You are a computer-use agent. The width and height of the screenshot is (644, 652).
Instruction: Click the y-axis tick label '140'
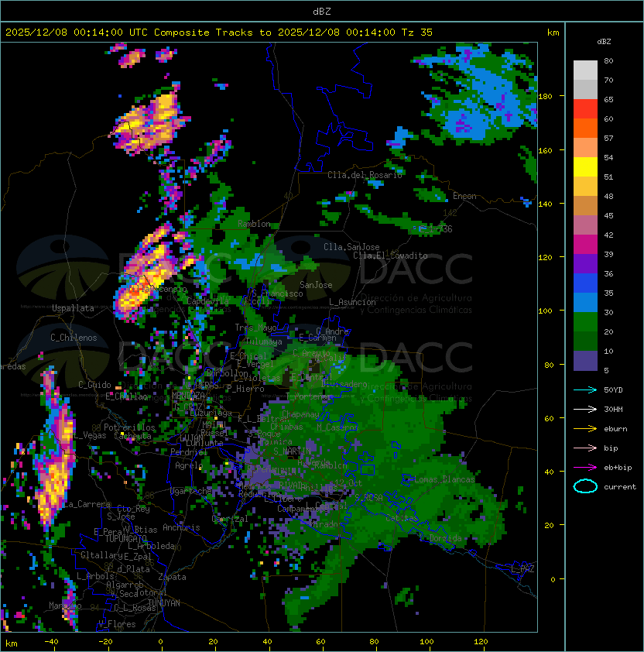pos(545,204)
